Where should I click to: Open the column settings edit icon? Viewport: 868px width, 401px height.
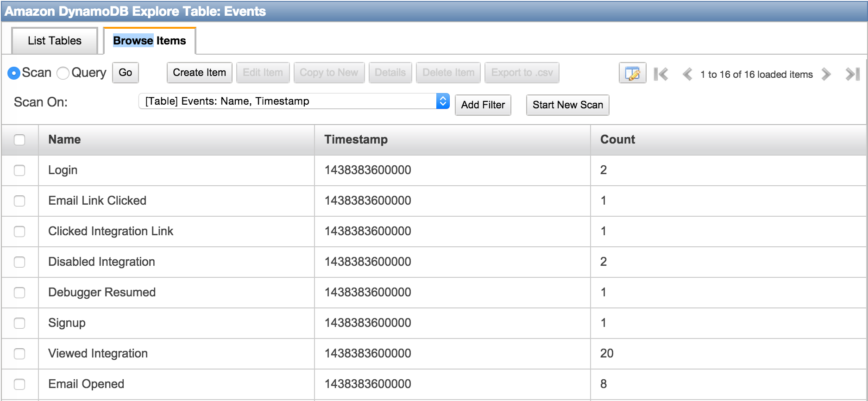pos(632,73)
